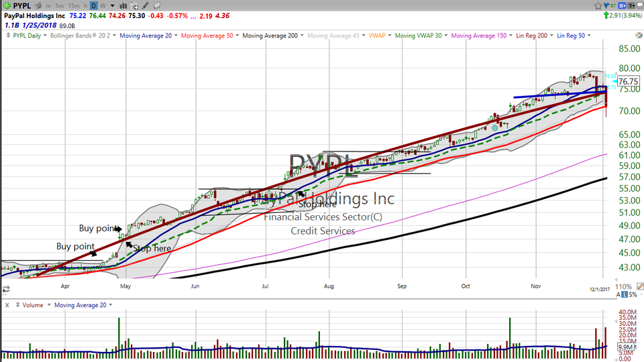Open the orange VWAP indicator menu
The width and height of the screenshot is (644, 362).
[380, 36]
